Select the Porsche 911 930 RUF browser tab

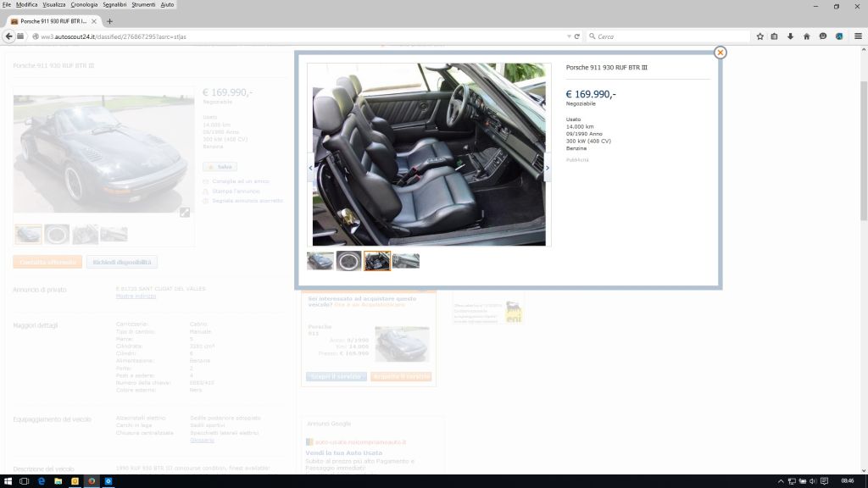coord(53,21)
